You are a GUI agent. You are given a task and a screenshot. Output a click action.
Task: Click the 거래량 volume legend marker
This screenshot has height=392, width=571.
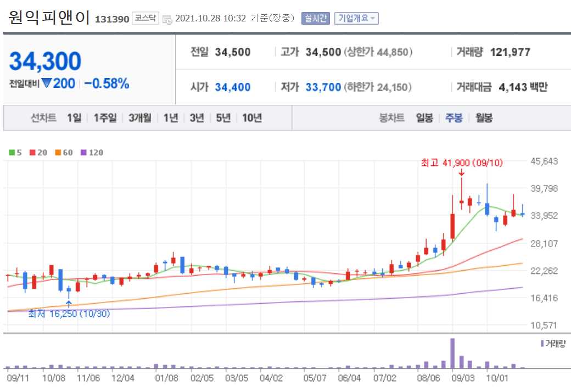coord(542,343)
